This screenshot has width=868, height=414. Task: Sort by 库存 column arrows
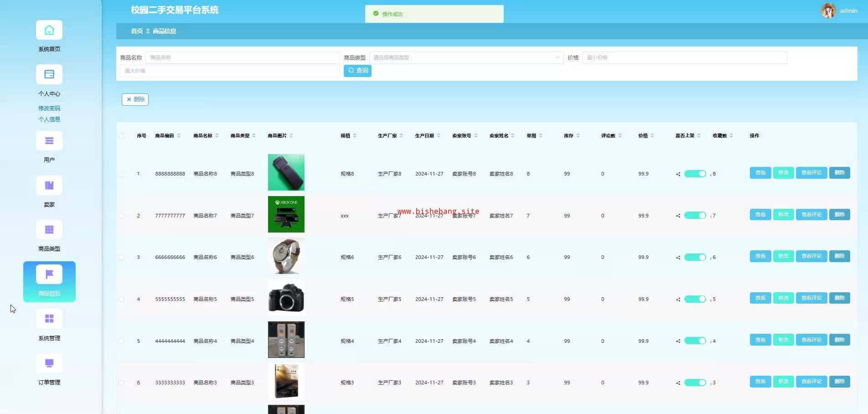(x=578, y=136)
